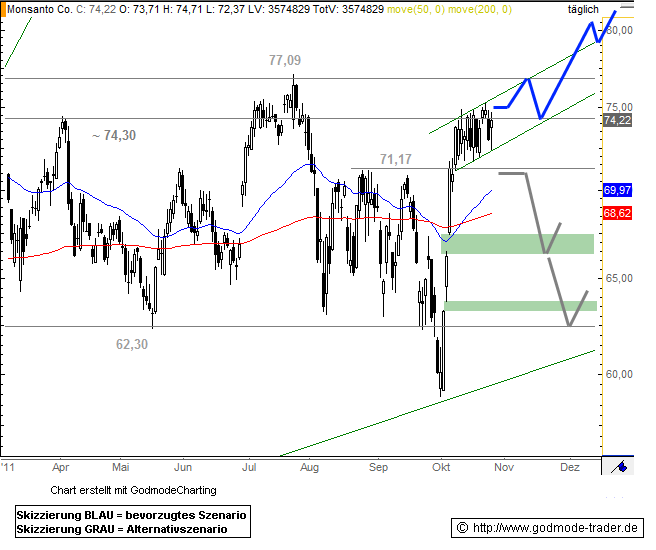656x550 pixels.
Task: Click the lower green support zone rectangle
Action: [x=520, y=306]
